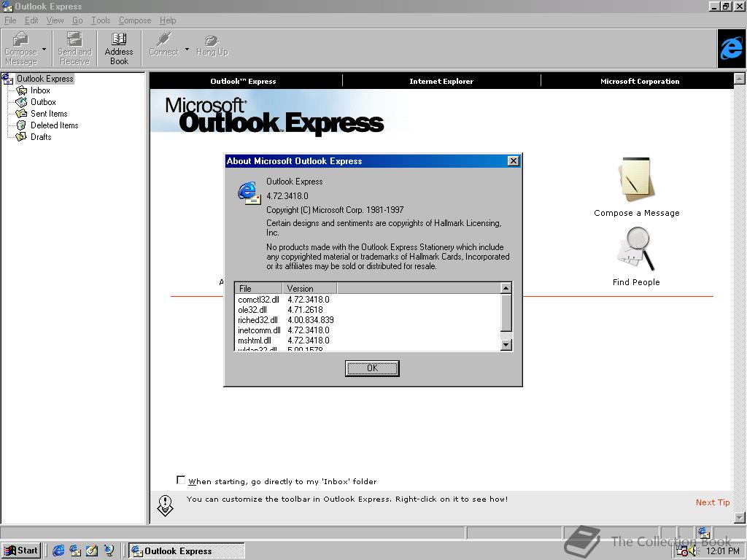Click the Show Desktop quick launch icon

[92, 551]
